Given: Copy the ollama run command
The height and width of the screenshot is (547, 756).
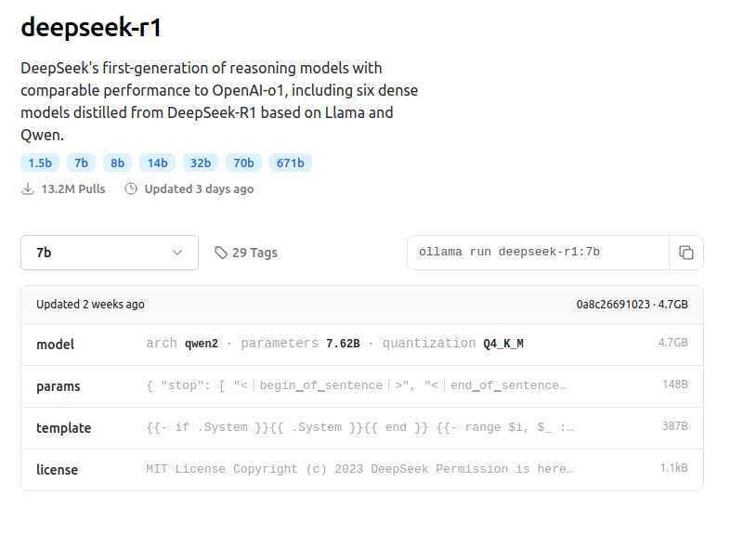Looking at the screenshot, I should tap(686, 253).
